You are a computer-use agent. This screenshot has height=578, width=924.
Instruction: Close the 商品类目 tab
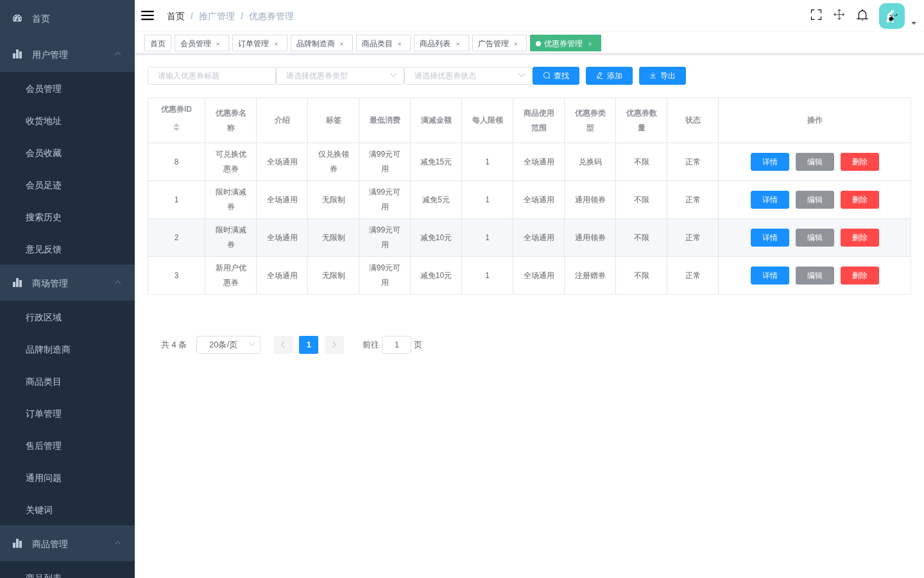[x=400, y=44]
